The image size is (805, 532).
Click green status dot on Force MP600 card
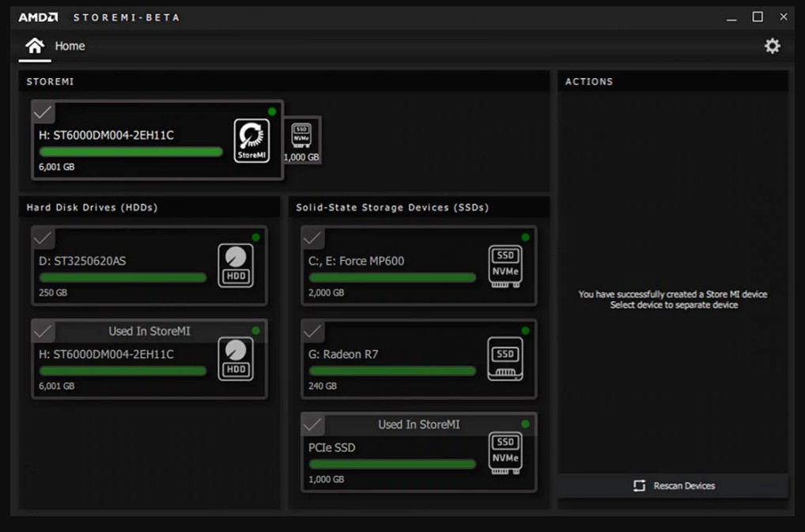(525, 237)
